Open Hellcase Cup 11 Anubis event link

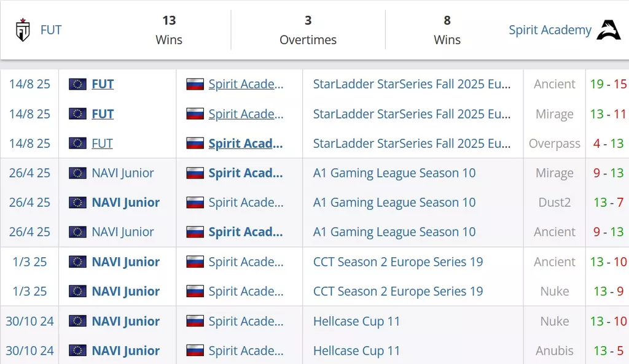pyautogui.click(x=357, y=350)
